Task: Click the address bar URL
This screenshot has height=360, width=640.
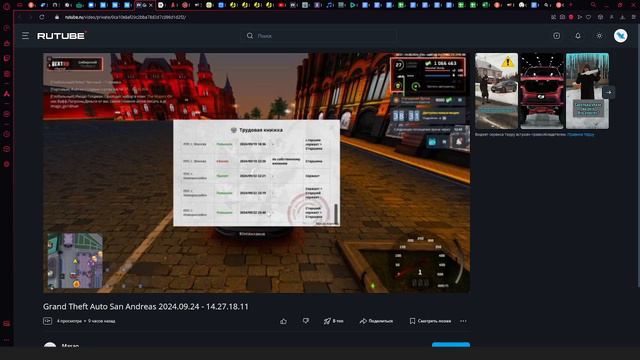Action: pos(125,17)
